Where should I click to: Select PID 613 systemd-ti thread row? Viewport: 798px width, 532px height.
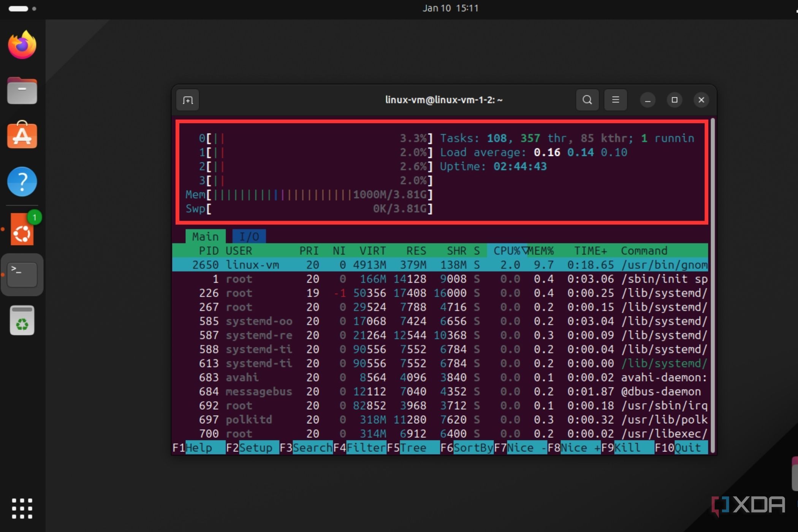pos(440,363)
